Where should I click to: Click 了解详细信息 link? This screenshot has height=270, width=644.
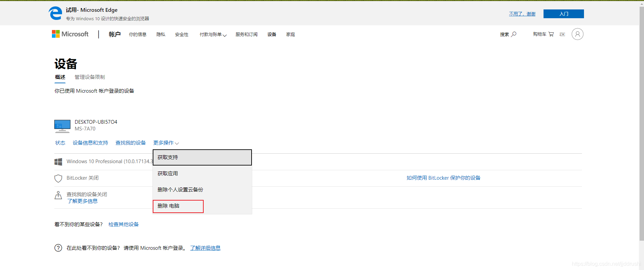pos(205,248)
